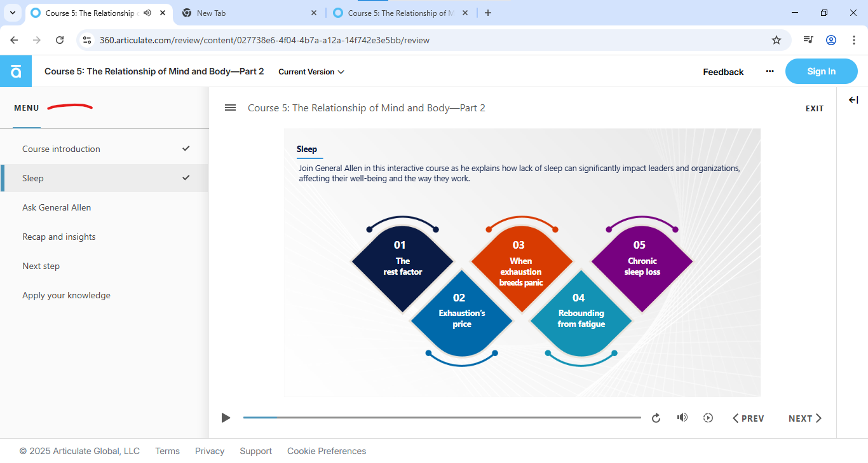Click the Sleep slide heading
Viewport: 868px width, 463px height.
[x=307, y=149]
